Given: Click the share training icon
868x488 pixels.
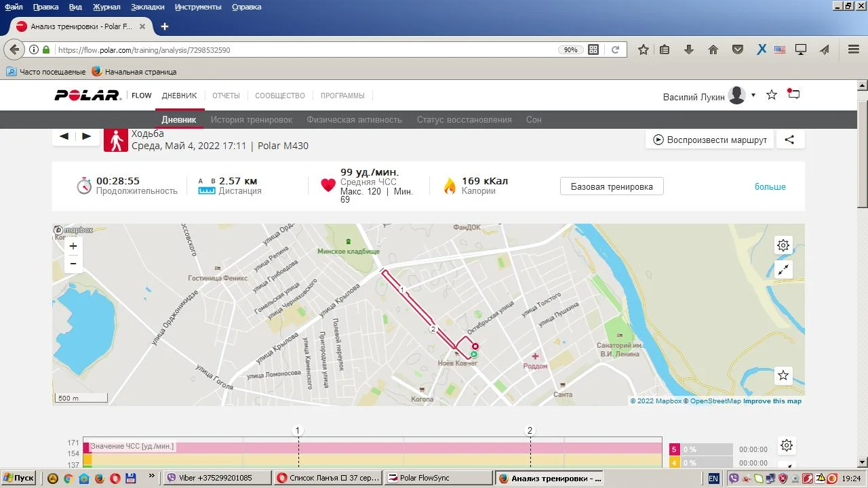Looking at the screenshot, I should pos(789,140).
